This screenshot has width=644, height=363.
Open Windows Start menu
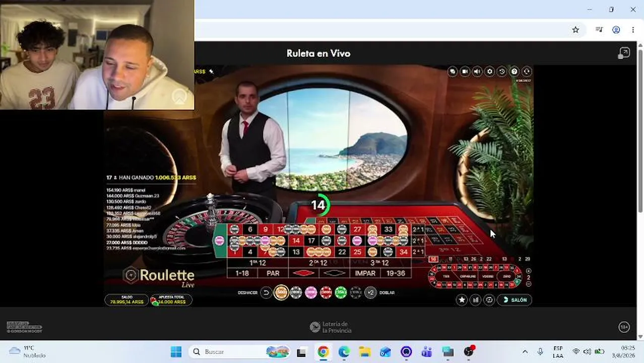coord(176,351)
